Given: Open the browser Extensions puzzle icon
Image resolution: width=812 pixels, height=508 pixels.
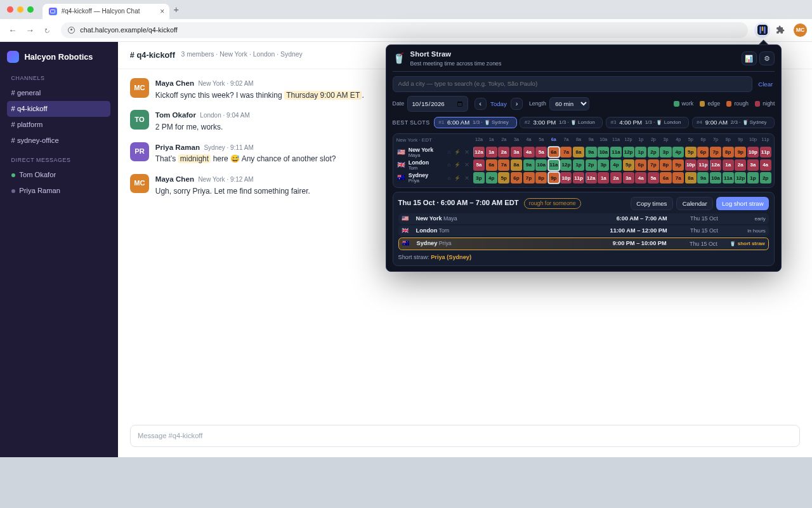Looking at the screenshot, I should pos(780,30).
